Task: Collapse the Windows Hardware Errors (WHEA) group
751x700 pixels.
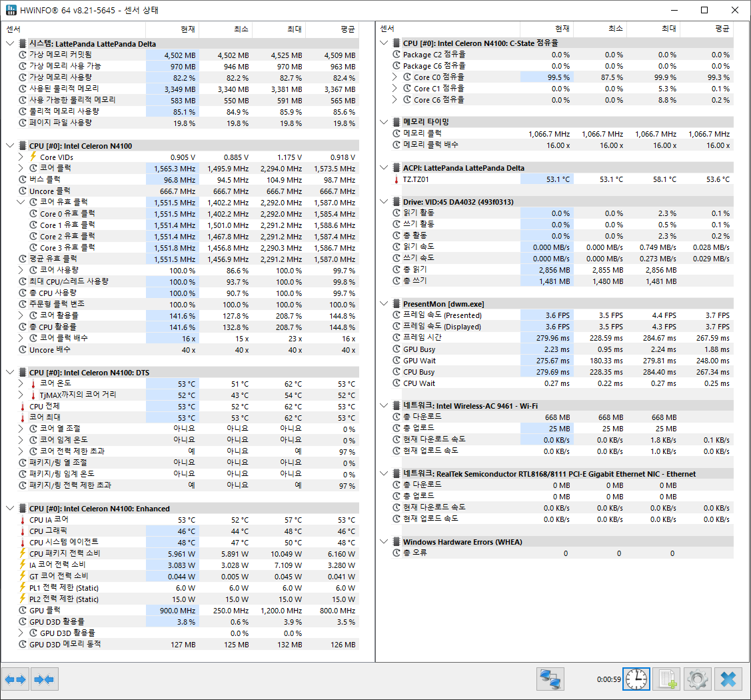Action: point(384,541)
